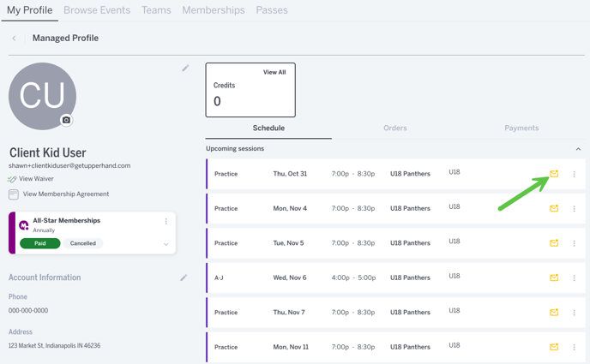Click the mail icon for the A-J session on Wed, Nov 6
Screen dimensions: 590x364
click(554, 277)
